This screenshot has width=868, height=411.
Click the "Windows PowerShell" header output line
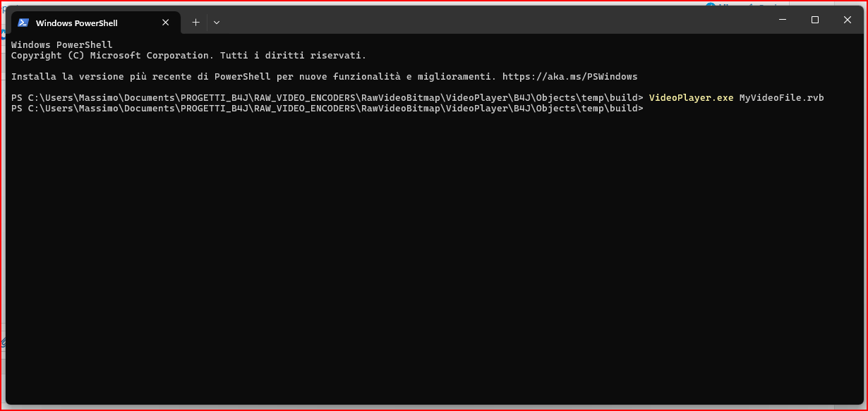(x=61, y=44)
